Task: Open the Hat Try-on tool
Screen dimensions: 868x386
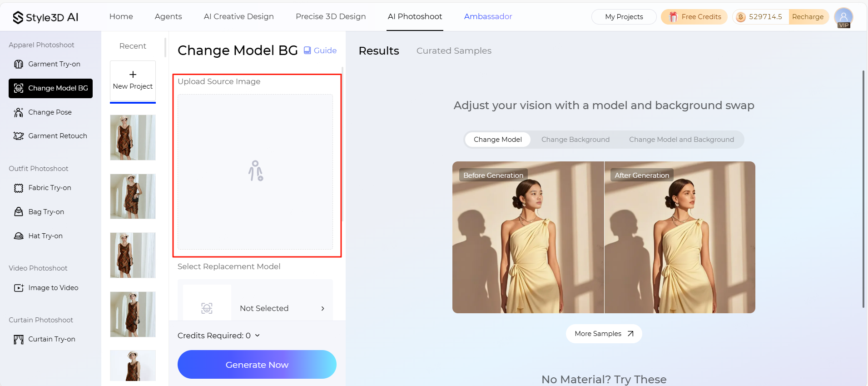Action: click(45, 236)
